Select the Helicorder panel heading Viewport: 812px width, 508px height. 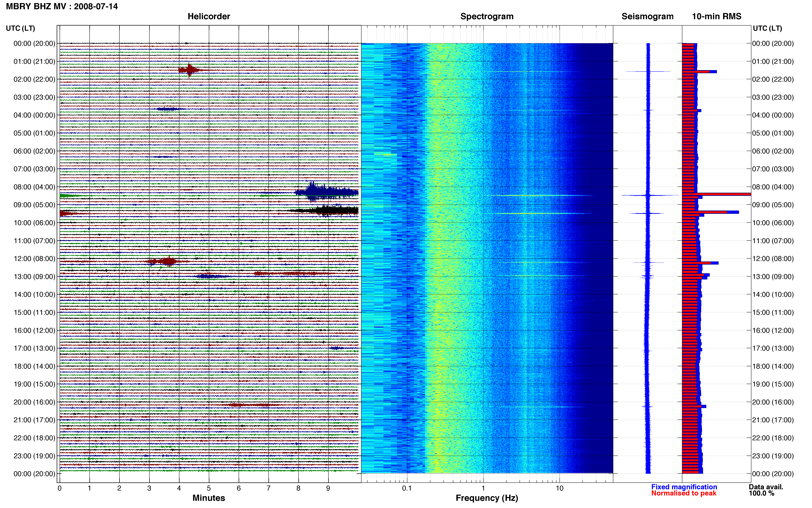pos(209,16)
